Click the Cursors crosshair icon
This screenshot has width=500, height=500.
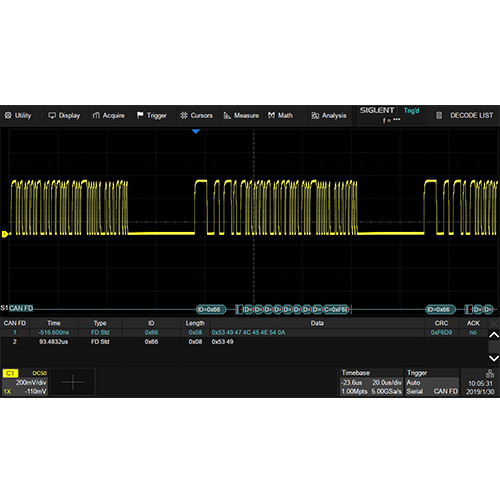[184, 115]
